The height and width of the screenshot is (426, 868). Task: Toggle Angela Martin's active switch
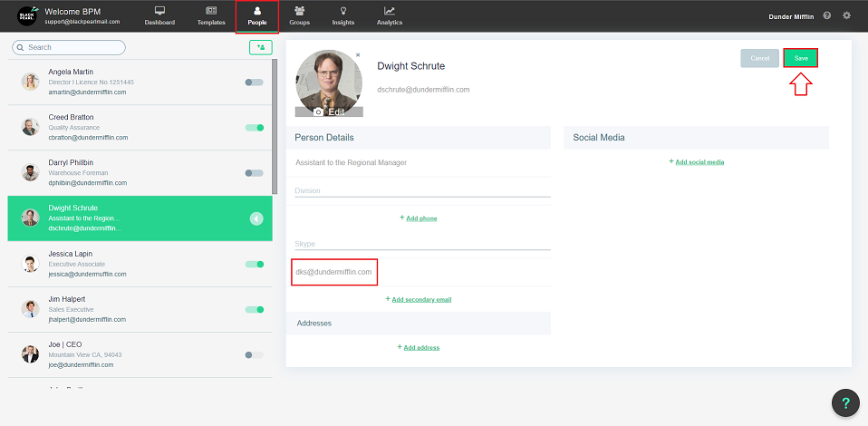(x=255, y=82)
